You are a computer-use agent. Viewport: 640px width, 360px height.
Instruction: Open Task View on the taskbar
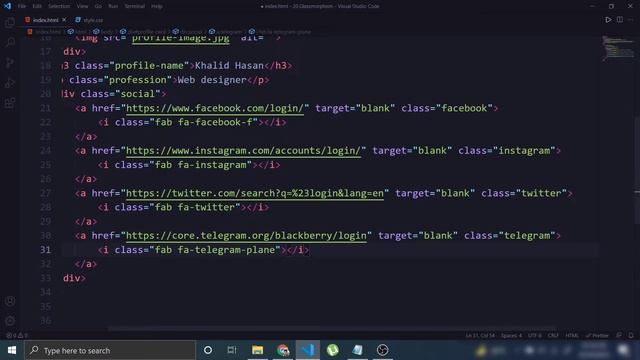coord(232,350)
